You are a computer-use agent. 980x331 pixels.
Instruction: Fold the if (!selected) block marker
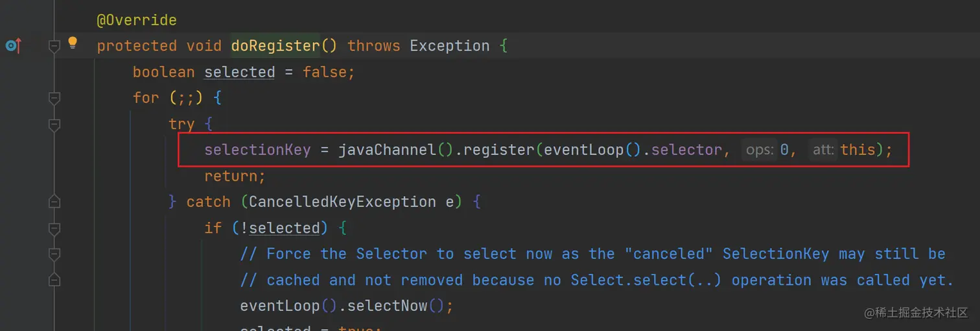(x=54, y=228)
